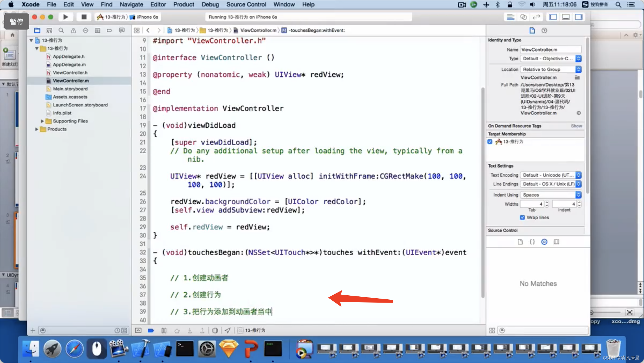Toggle the Target Membership checkbox for 13-推行为
Viewport: 644px width, 363px height.
pos(491,141)
